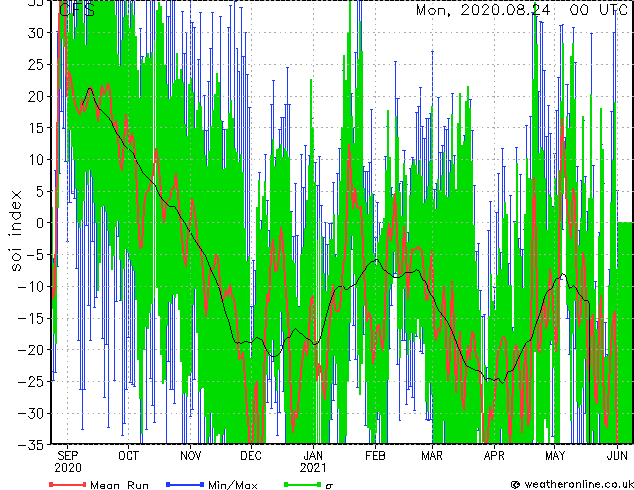
Task: Click the red Mean Run legend line
Action: pyautogui.click(x=68, y=484)
